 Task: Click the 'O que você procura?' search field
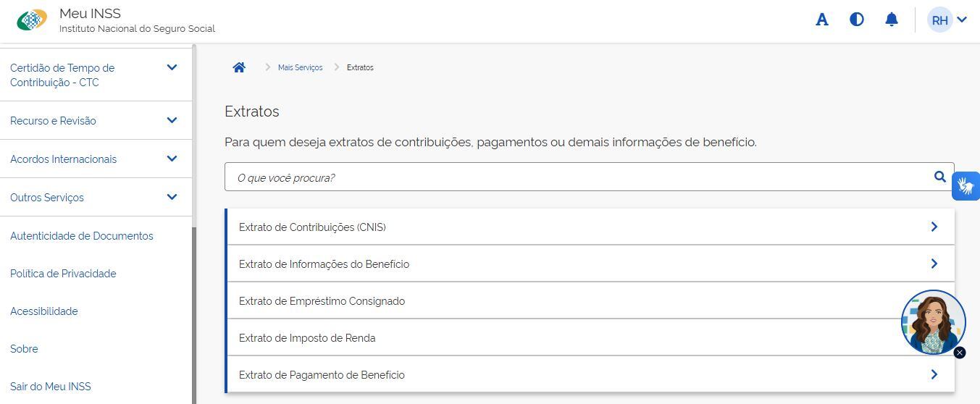(579, 177)
